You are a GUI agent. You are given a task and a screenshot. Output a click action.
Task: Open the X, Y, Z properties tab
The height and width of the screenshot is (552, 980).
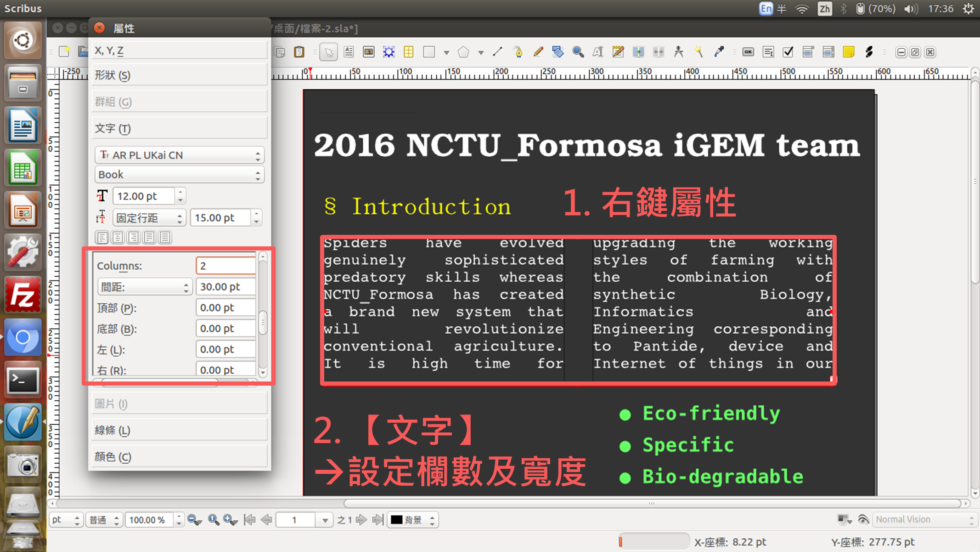pyautogui.click(x=180, y=50)
